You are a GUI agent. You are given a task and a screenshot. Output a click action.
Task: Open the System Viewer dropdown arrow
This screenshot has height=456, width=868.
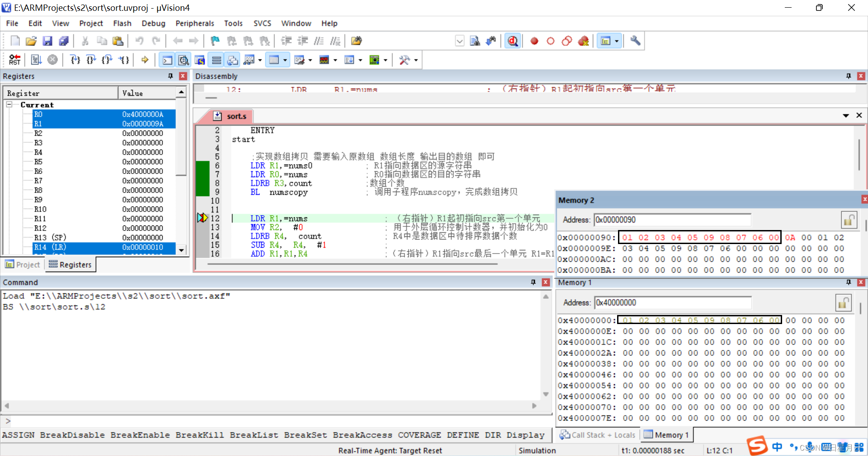pos(385,60)
